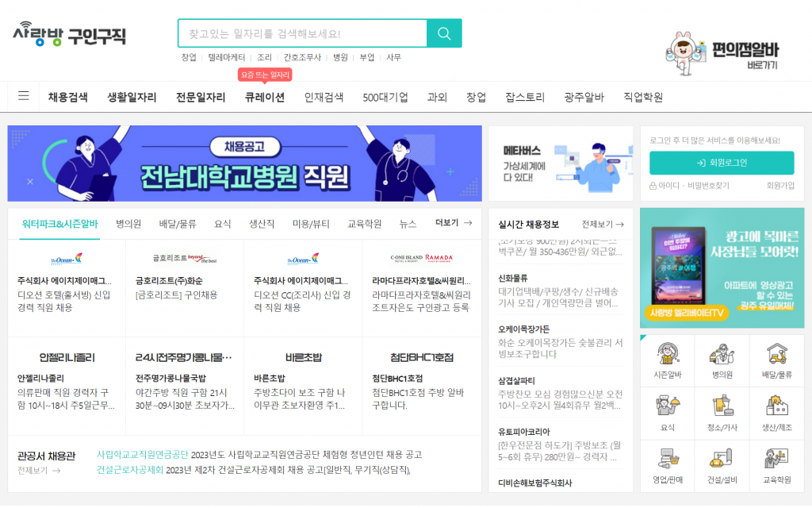Click the Ramada logo
The width and height of the screenshot is (812, 508).
coord(422,258)
